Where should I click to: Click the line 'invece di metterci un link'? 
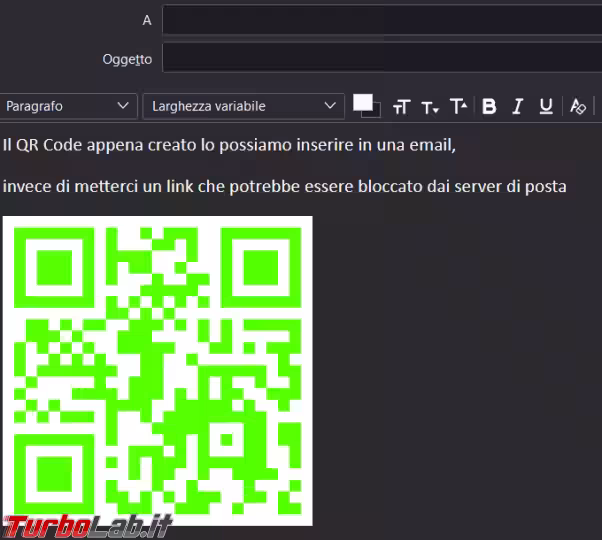point(98,187)
